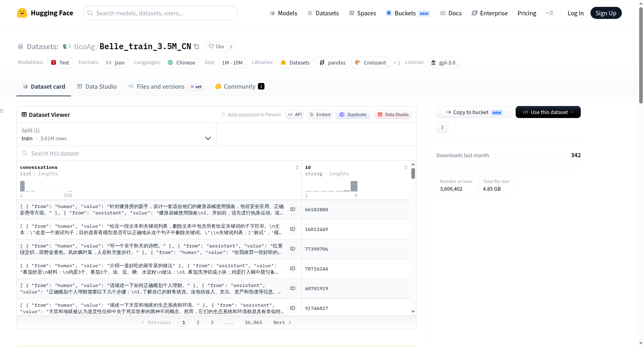Go to Models in top navigation
This screenshot has width=644, height=347.
(283, 13)
